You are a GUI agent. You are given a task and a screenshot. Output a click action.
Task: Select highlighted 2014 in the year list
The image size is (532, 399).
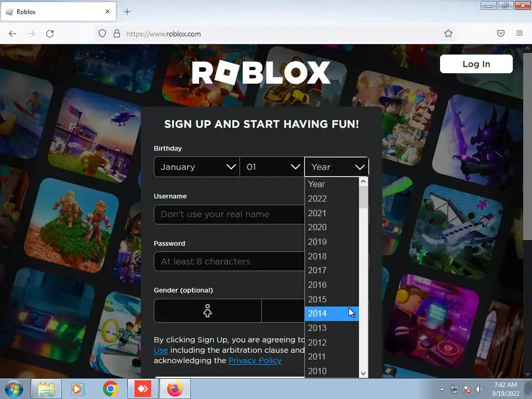pyautogui.click(x=332, y=313)
